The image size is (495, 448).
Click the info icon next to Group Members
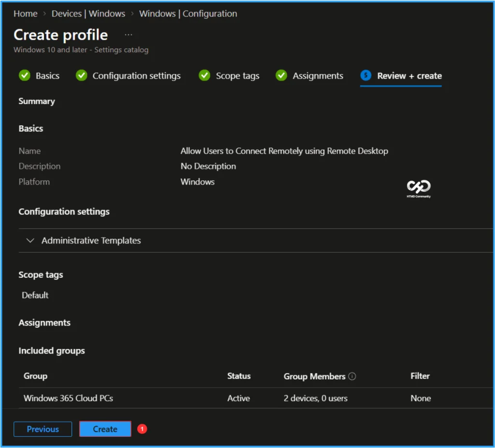pos(352,376)
